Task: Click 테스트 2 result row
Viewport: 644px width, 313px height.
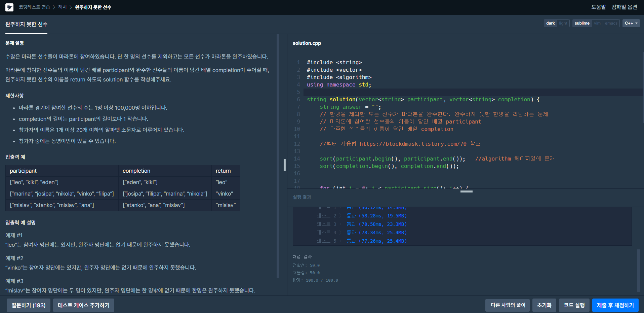Action: point(362,216)
